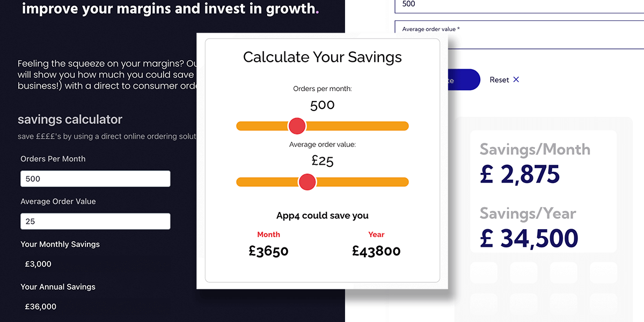
Task: Click the blue Calculate pill button
Action: click(462, 79)
